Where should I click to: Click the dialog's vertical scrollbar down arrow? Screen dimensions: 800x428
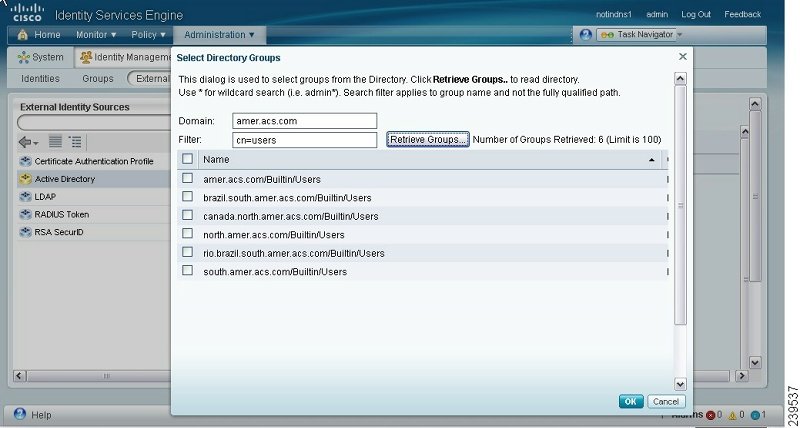pos(680,384)
